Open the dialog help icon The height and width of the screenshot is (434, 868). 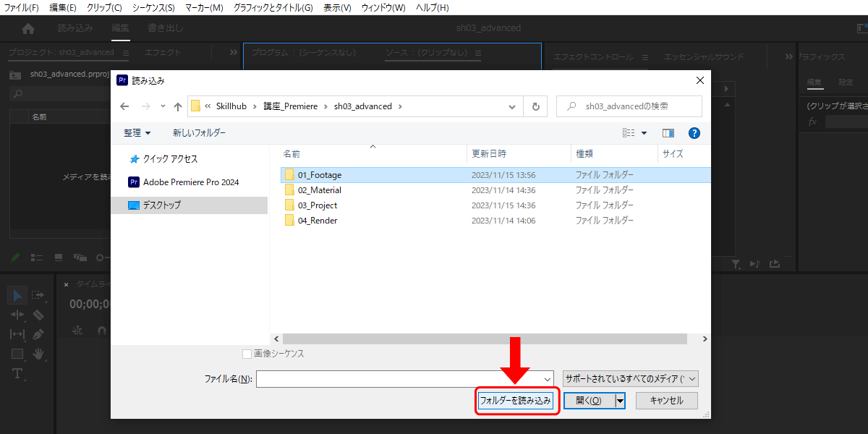(x=694, y=133)
